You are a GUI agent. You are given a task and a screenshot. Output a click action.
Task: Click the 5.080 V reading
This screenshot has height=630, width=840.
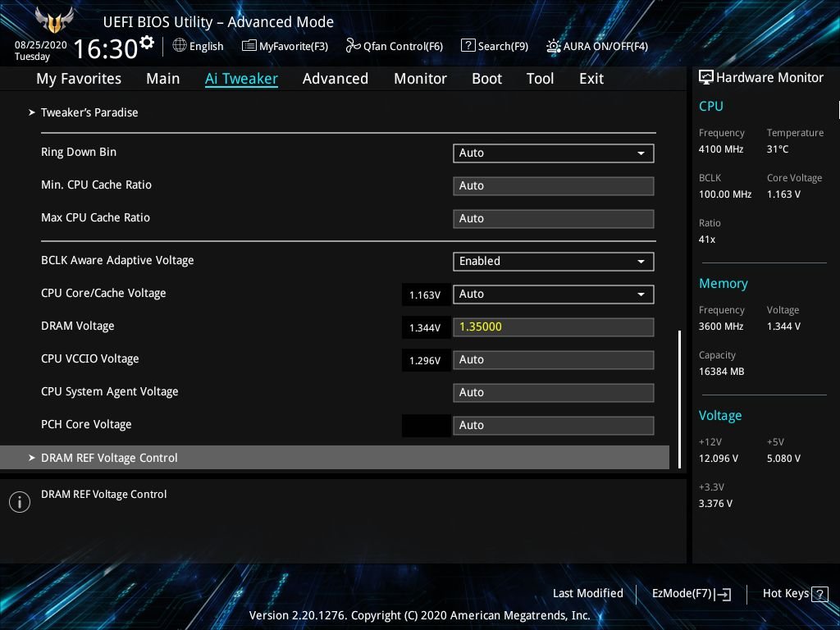pyautogui.click(x=783, y=459)
